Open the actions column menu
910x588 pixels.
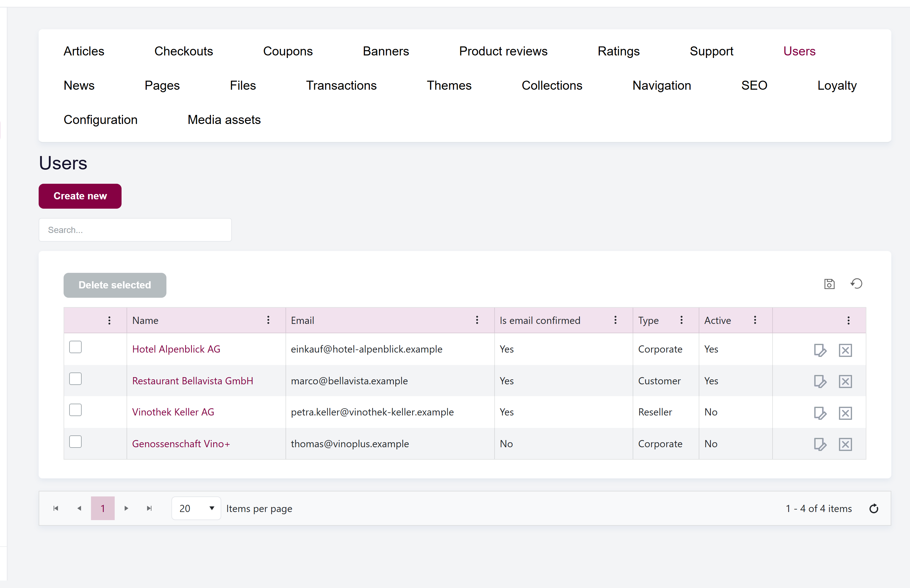pos(848,320)
